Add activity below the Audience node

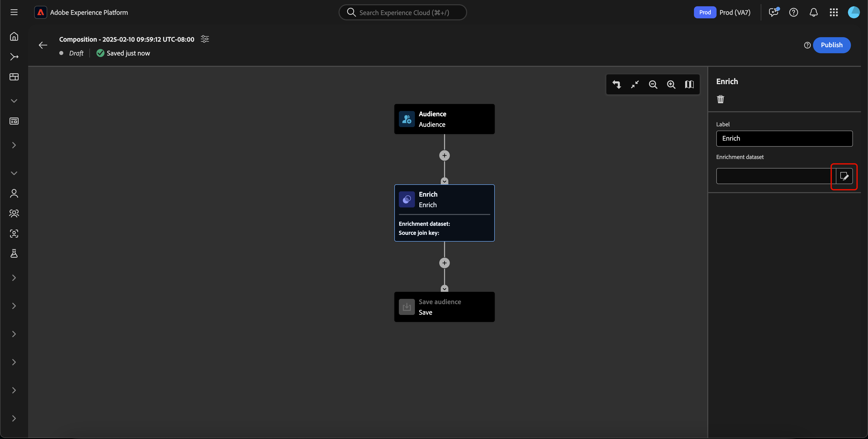pos(444,155)
